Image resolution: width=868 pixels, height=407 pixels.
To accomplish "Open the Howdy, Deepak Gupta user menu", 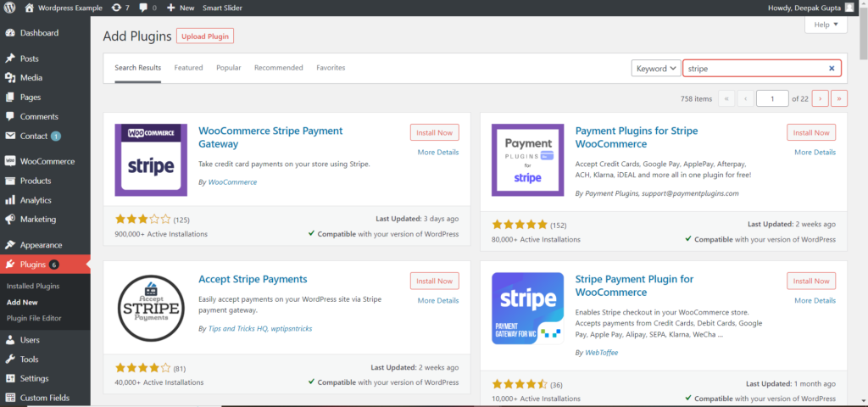I will [805, 8].
